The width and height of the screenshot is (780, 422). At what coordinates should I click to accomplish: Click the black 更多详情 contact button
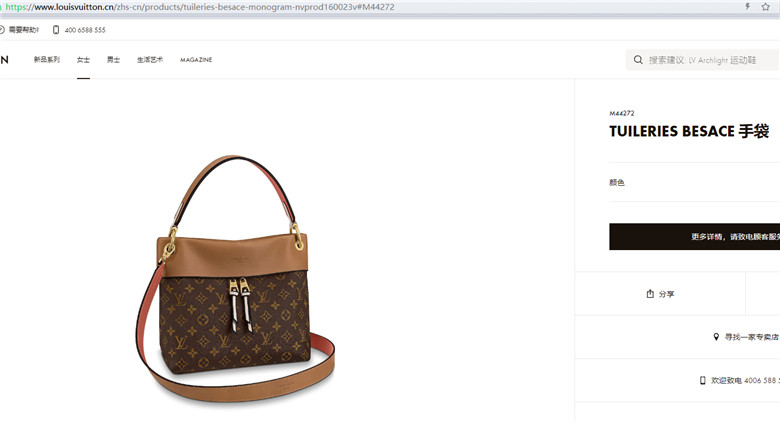tap(694, 236)
